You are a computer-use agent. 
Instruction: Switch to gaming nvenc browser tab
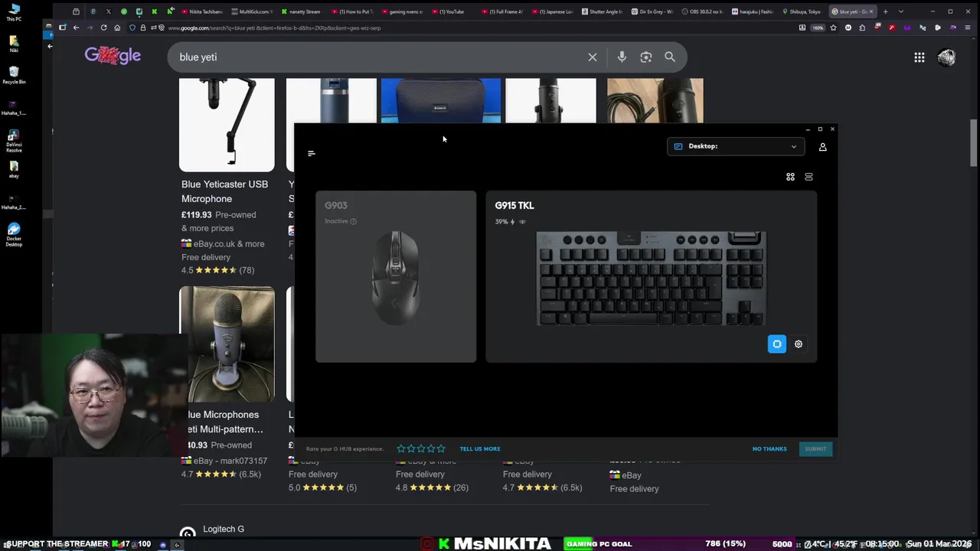coord(403,11)
